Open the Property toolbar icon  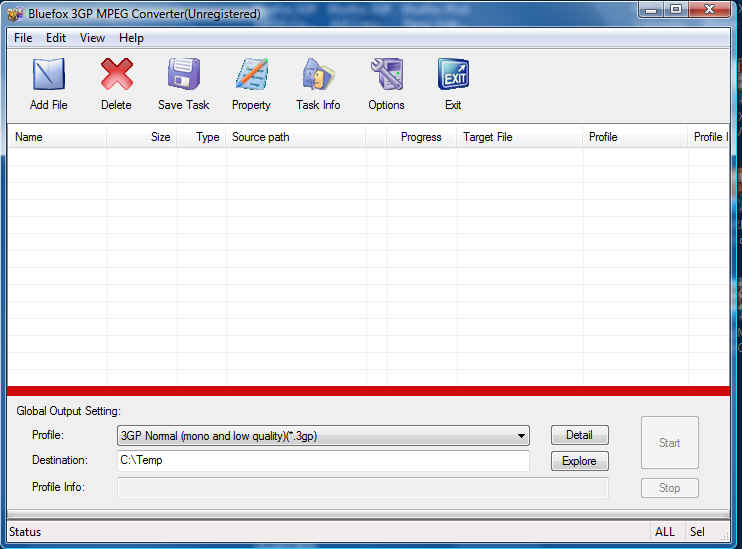coord(251,74)
